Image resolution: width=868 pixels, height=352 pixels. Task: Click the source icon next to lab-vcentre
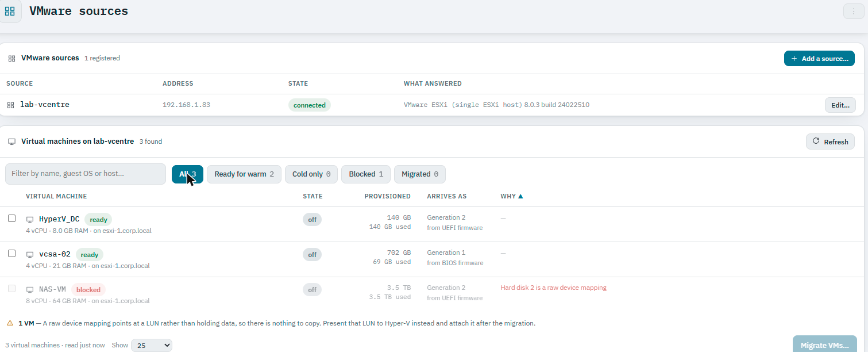coord(10,105)
